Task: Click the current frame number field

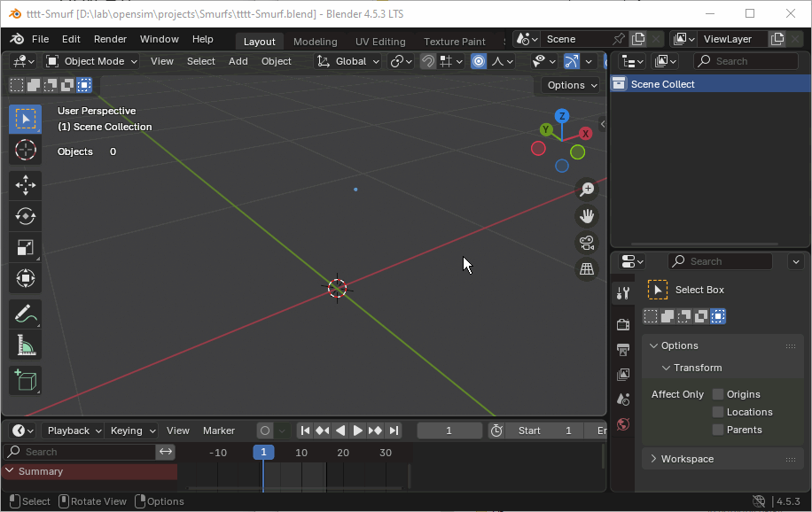Action: [449, 431]
